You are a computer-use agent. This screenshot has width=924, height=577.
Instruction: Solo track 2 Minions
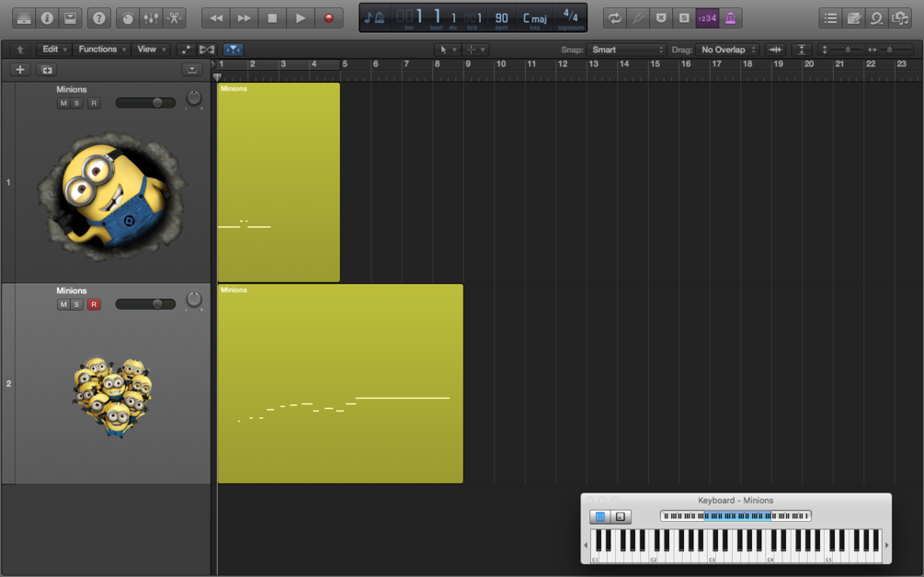tap(76, 304)
